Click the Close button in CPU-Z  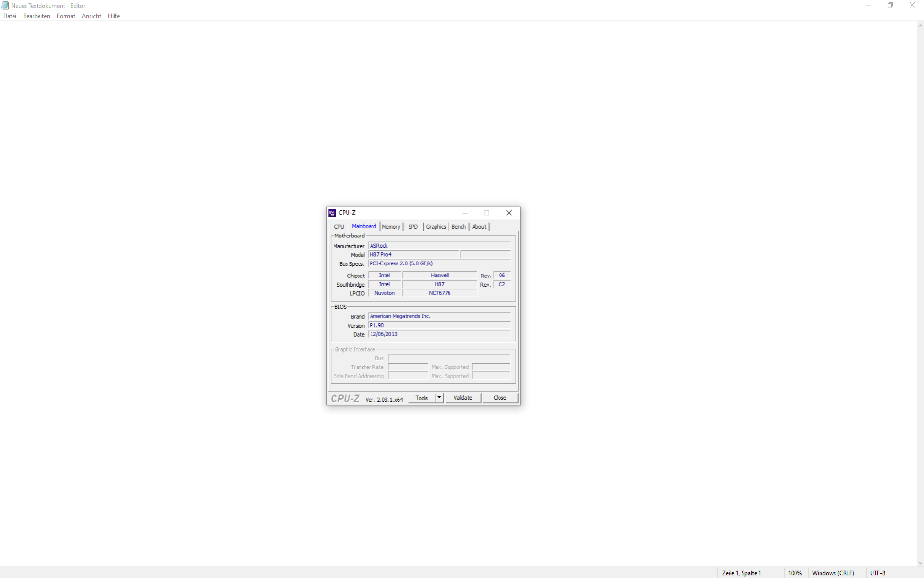(500, 398)
